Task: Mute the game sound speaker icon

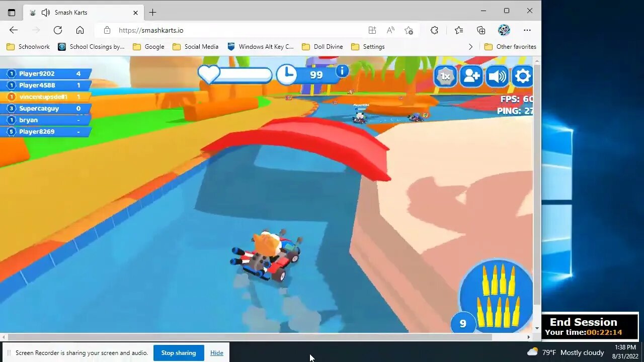Action: pos(497,76)
